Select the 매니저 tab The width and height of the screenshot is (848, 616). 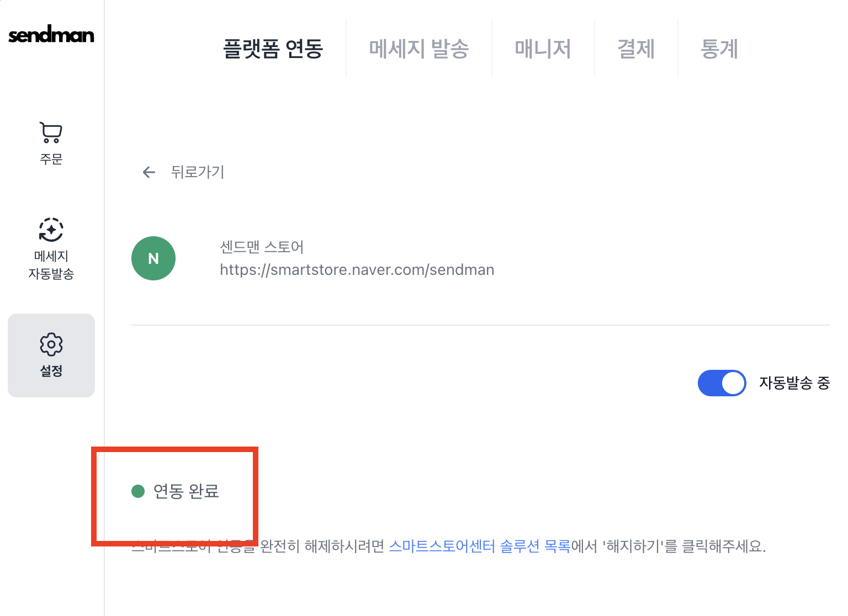click(543, 49)
